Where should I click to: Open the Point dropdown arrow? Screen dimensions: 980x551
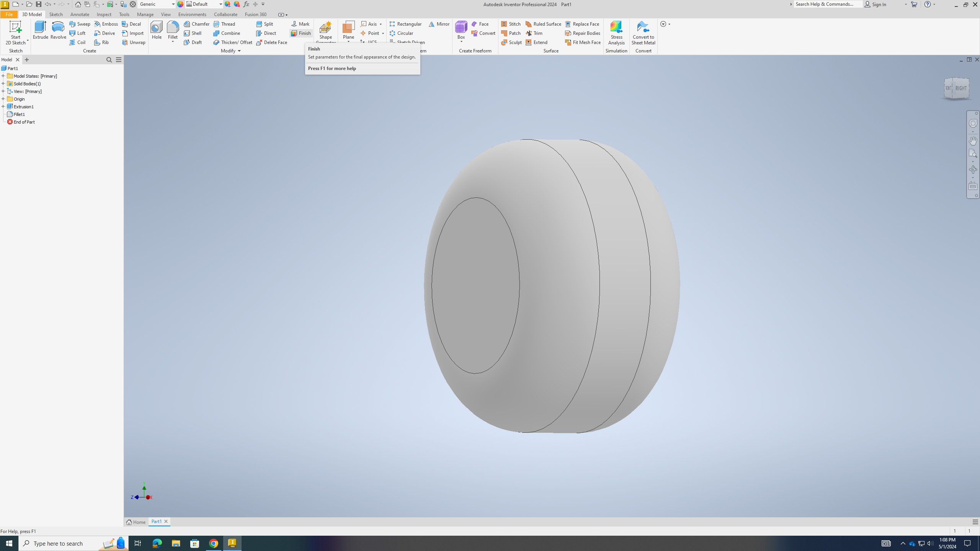(x=383, y=33)
